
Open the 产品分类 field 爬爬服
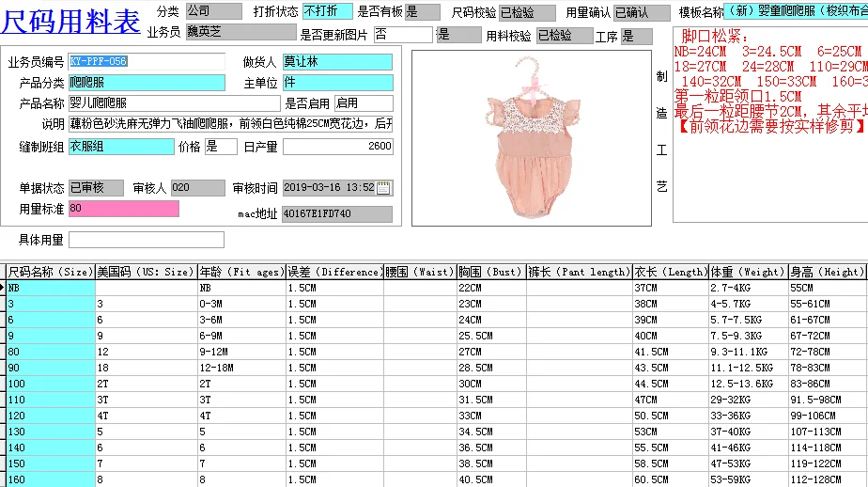(147, 83)
